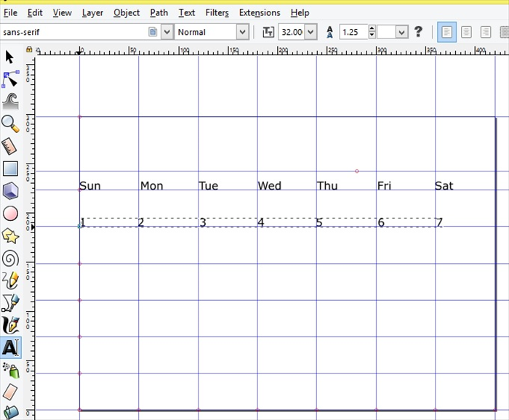Click the Sat text on canvas
This screenshot has width=509, height=420.
click(x=444, y=186)
